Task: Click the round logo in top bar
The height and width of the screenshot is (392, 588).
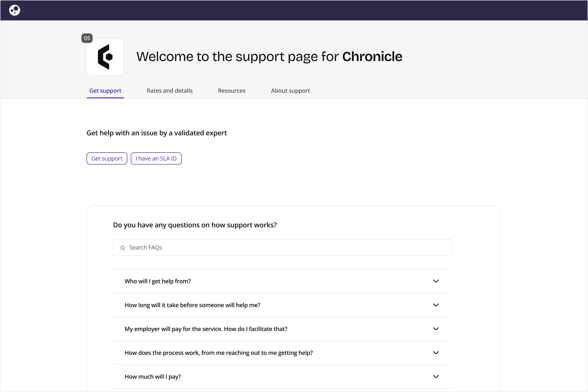Action: pos(14,10)
